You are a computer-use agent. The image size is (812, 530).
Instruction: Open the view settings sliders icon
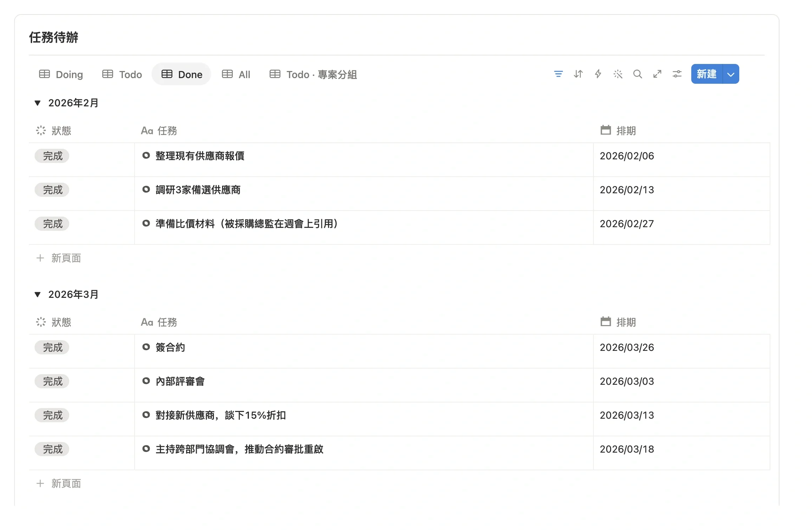[x=677, y=74]
